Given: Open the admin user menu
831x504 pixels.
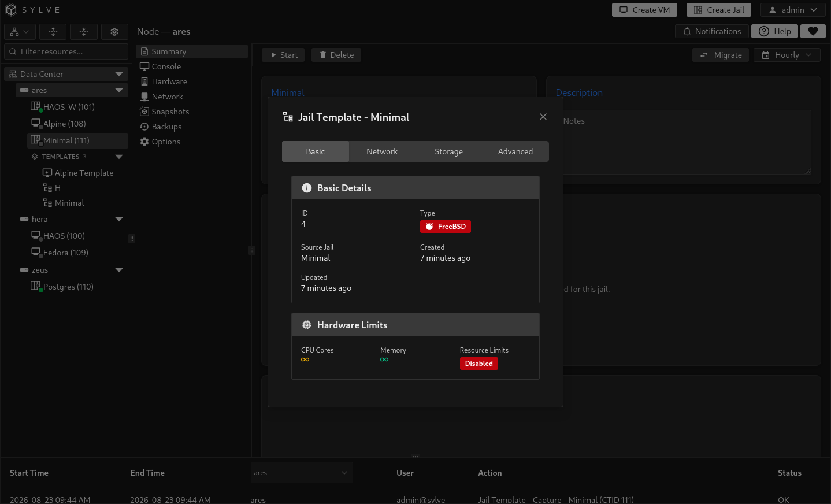Looking at the screenshot, I should 793,10.
